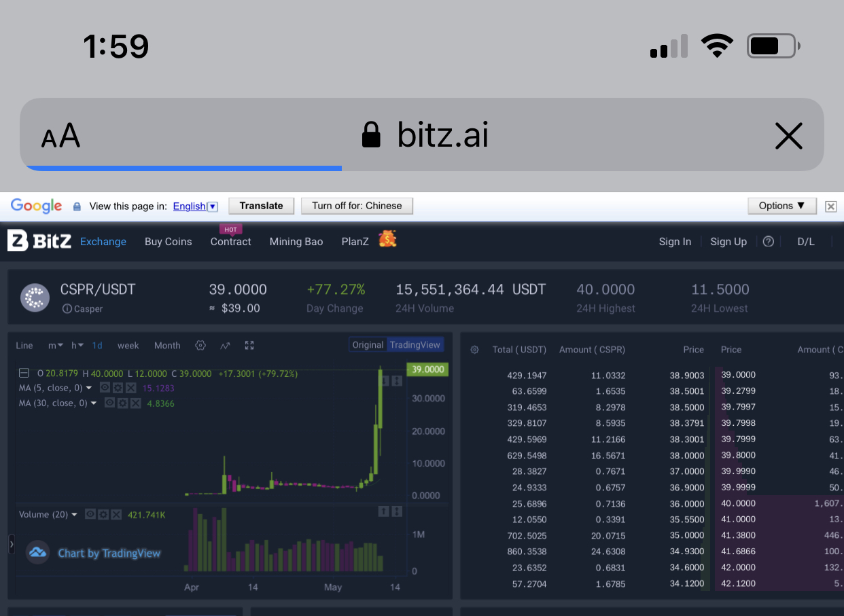Viewport: 844px width, 616px height.
Task: Open chart settings gear icon
Action: tap(200, 346)
